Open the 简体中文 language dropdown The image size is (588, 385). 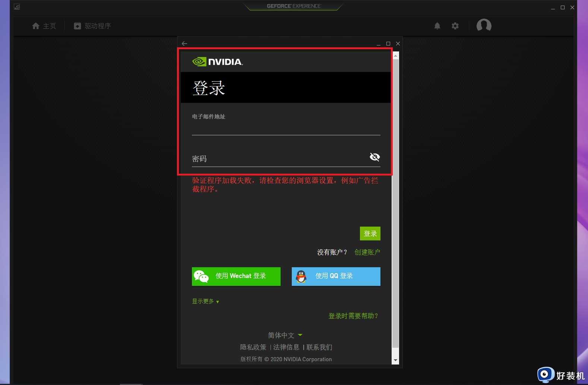[x=285, y=335]
